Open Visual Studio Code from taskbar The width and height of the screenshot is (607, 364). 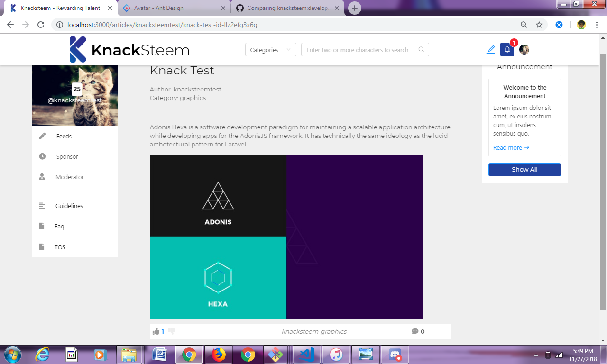pyautogui.click(x=307, y=355)
